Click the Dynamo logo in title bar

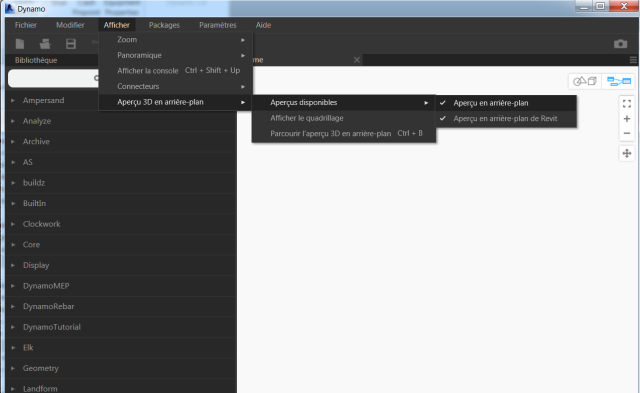pyautogui.click(x=9, y=8)
